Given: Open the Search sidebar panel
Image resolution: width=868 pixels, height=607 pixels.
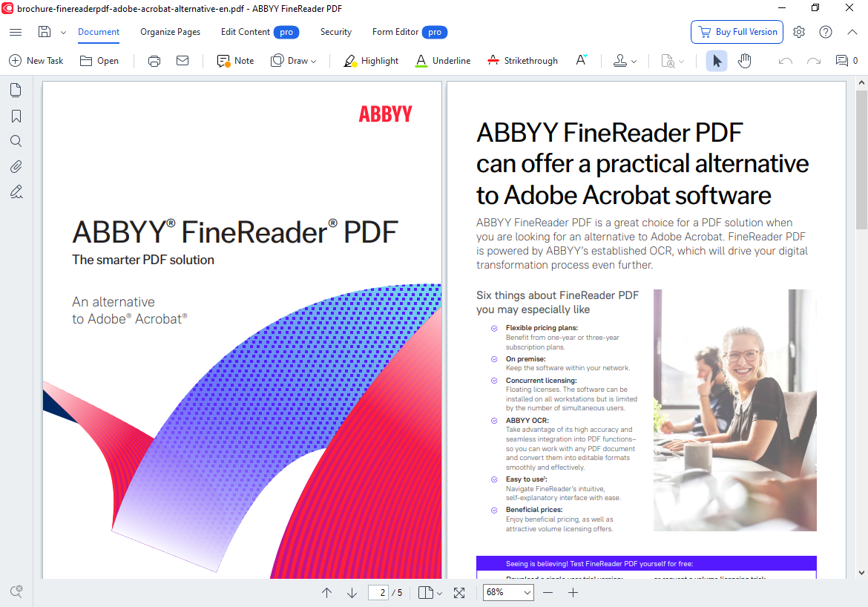Looking at the screenshot, I should 16,141.
